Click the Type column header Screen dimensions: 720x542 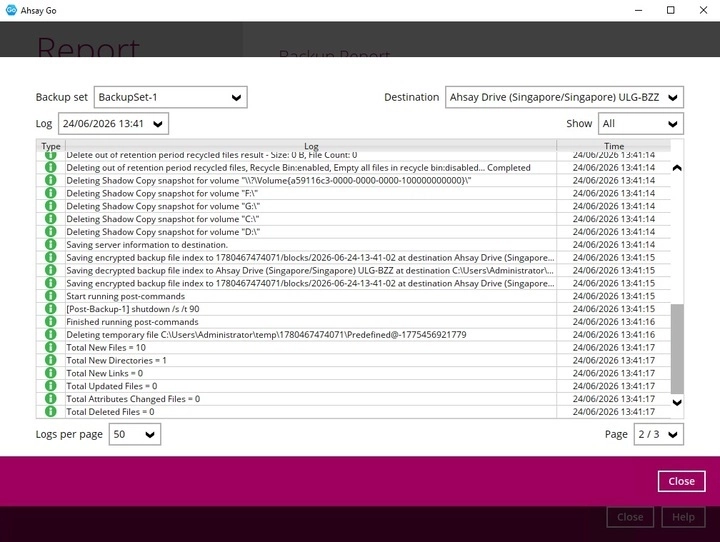51,146
